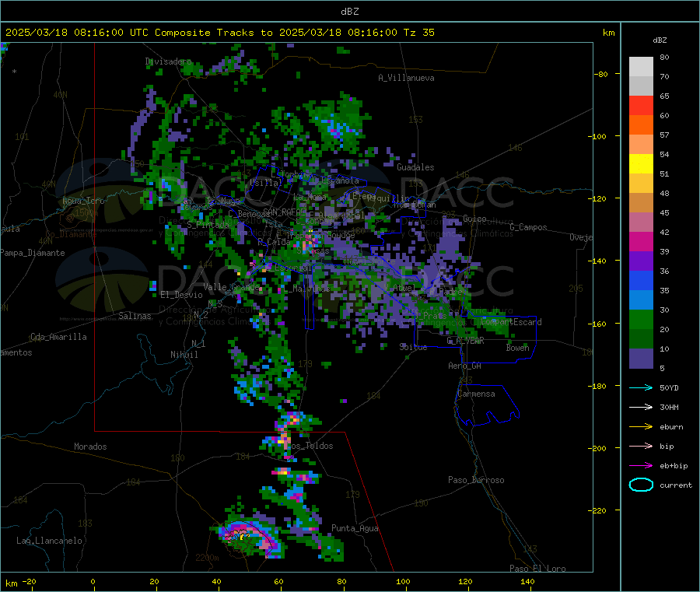Click the cyan 'current' ellipse legend icon
700x592 pixels.
pos(641,485)
